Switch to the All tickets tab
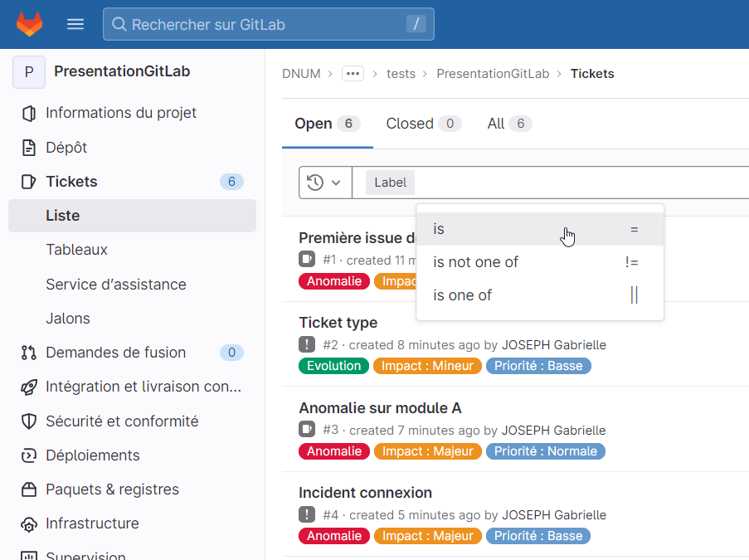This screenshot has height=560, width=749. point(508,124)
